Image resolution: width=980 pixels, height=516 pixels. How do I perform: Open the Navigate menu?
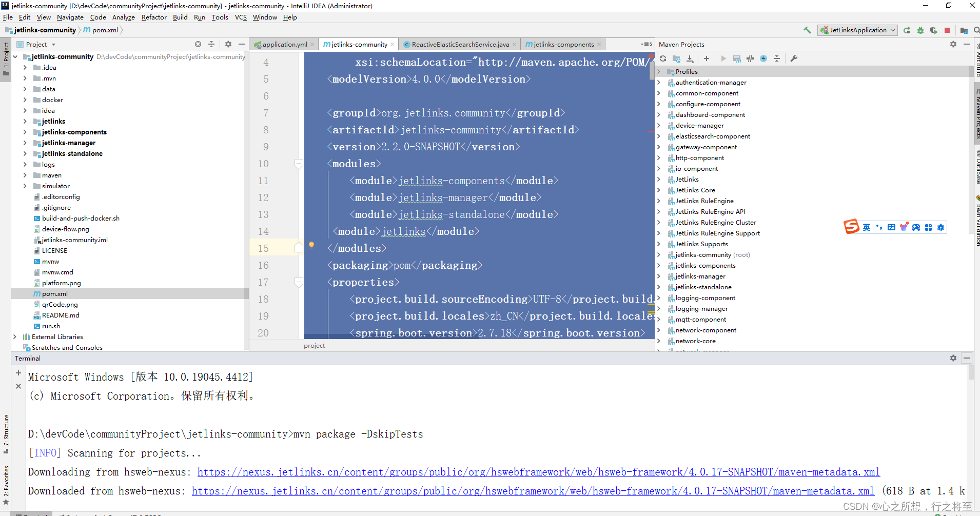(x=70, y=17)
